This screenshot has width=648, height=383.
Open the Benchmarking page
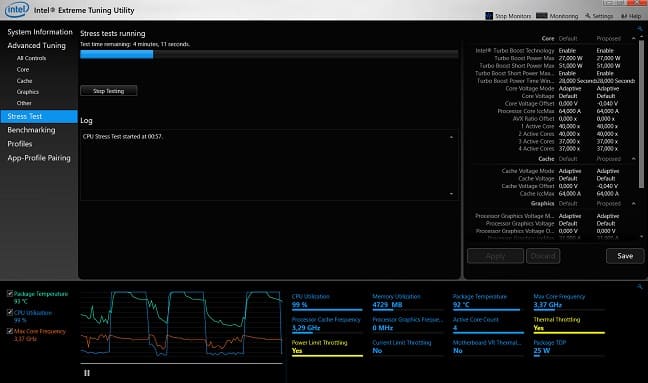tap(31, 130)
